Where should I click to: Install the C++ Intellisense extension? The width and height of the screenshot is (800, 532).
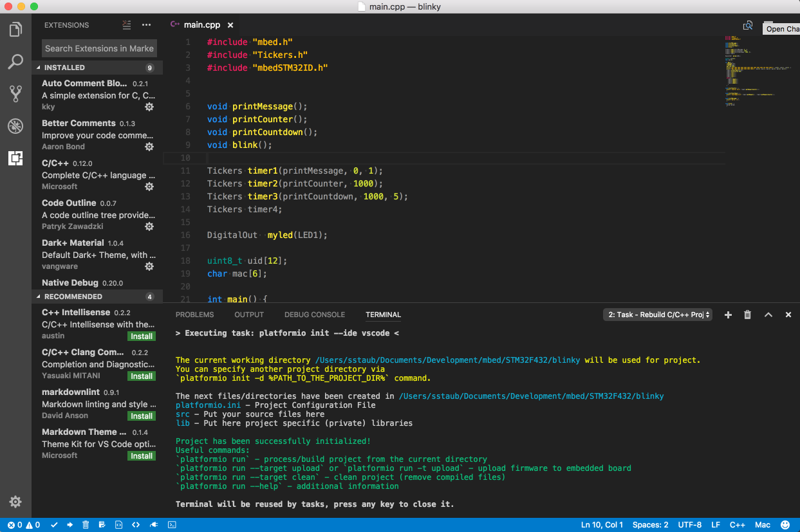pyautogui.click(x=142, y=336)
